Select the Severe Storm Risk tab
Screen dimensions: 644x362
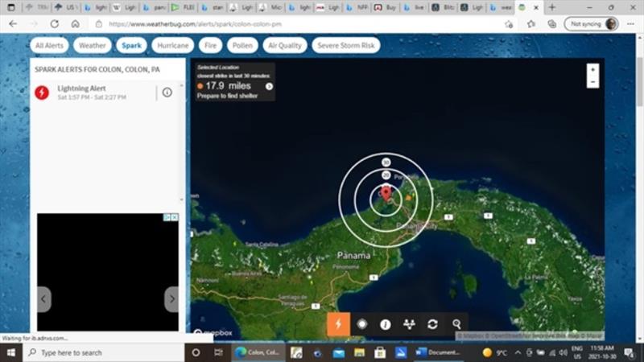346,45
